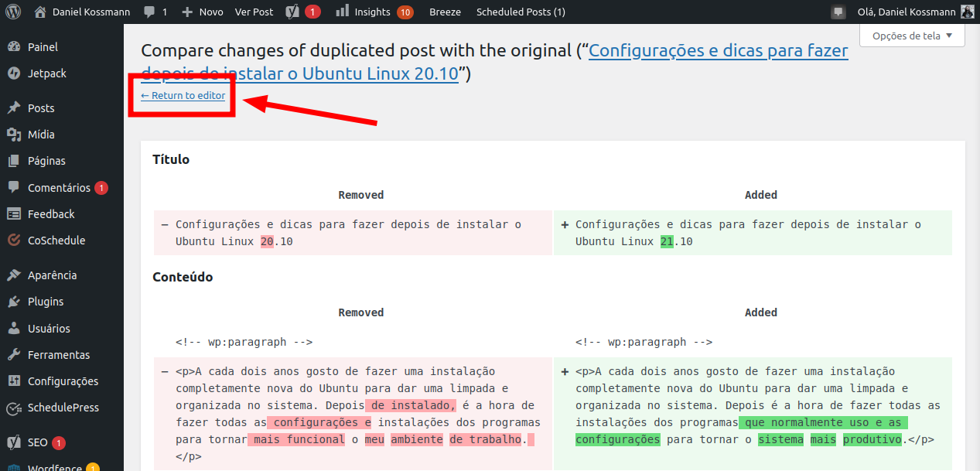Click SEO notification badge in sidebar
980x471 pixels.
coord(60,443)
